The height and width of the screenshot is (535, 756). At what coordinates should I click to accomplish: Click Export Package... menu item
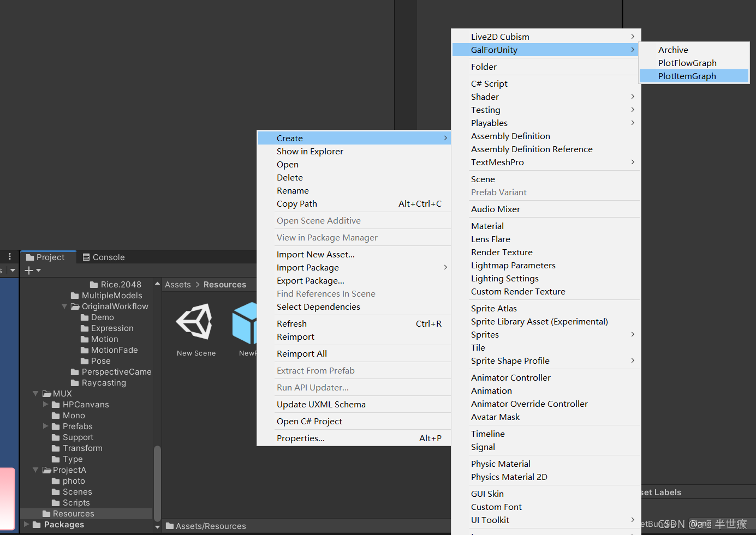pyautogui.click(x=354, y=280)
